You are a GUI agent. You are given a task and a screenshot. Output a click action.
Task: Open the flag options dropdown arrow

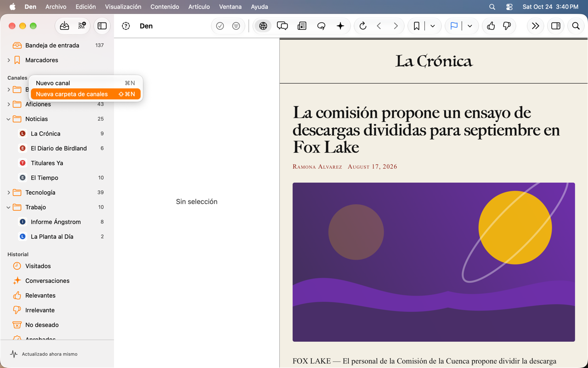click(470, 26)
